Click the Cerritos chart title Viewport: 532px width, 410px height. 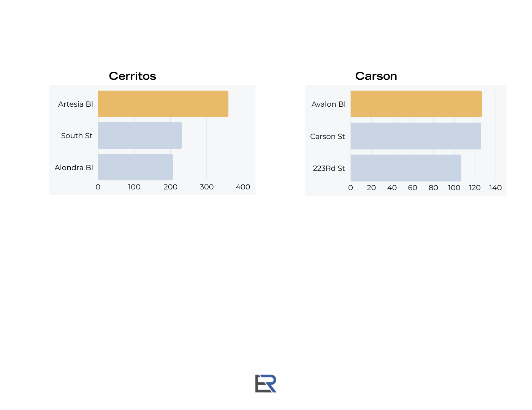(x=132, y=76)
